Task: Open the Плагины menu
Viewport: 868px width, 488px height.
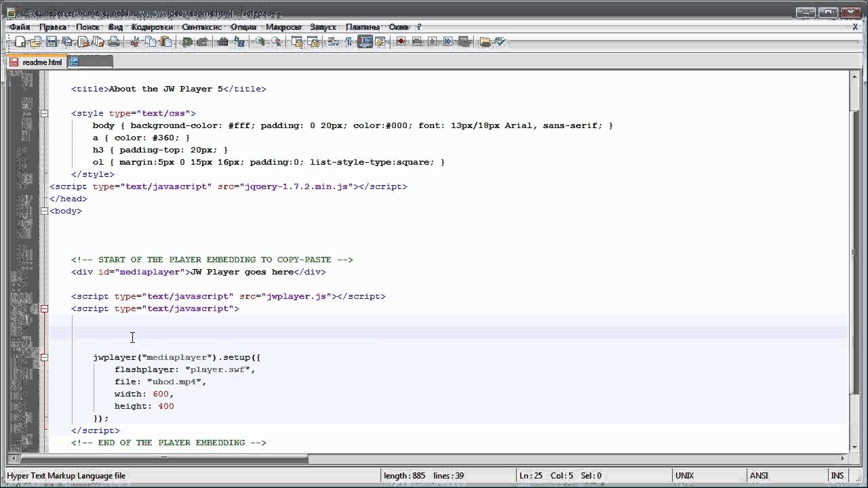Action: (x=363, y=27)
